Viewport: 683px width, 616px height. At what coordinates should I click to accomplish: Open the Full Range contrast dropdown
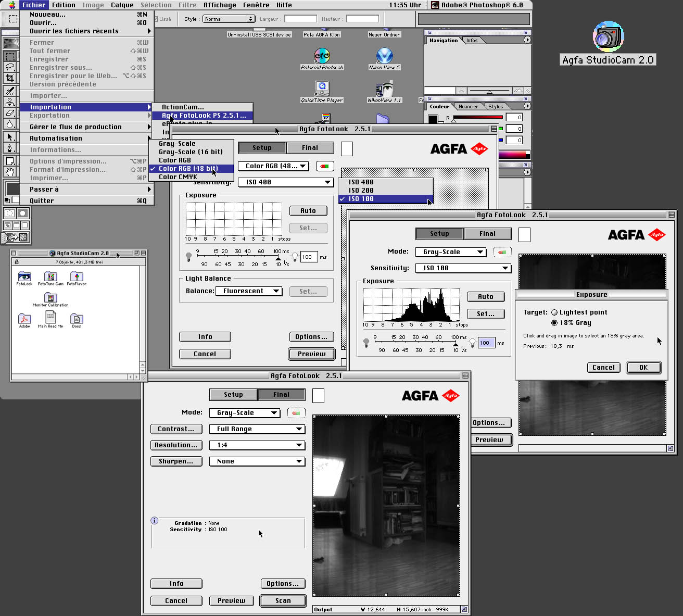pos(257,429)
